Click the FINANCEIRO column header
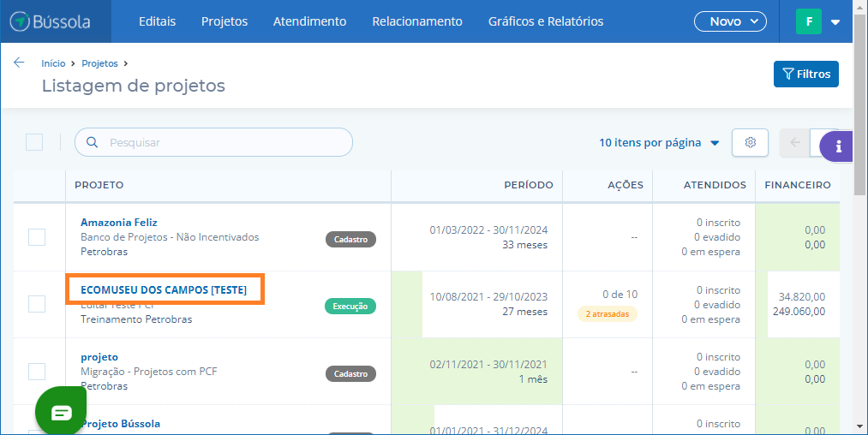This screenshot has width=868, height=435. click(x=798, y=186)
